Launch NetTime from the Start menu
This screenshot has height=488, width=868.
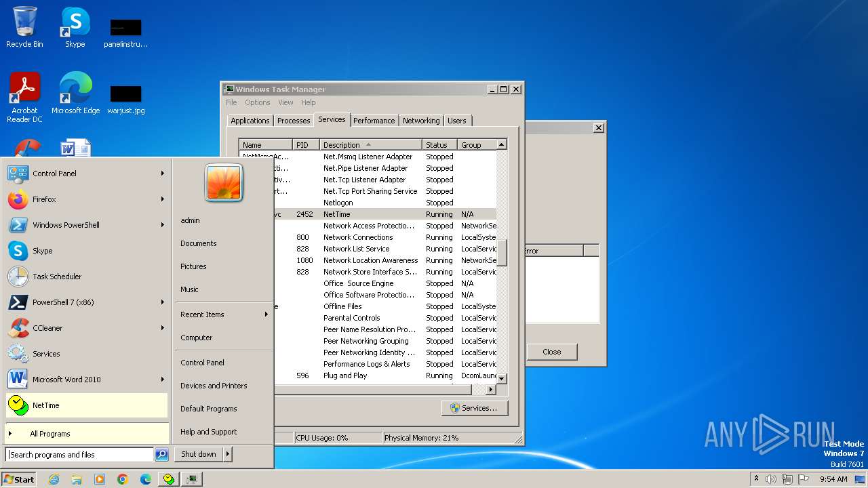coord(86,405)
